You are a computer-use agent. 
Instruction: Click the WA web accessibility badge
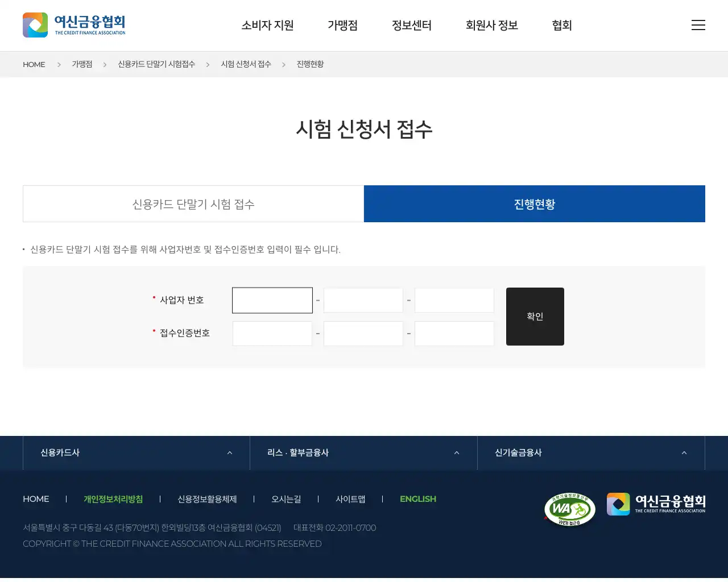(570, 509)
